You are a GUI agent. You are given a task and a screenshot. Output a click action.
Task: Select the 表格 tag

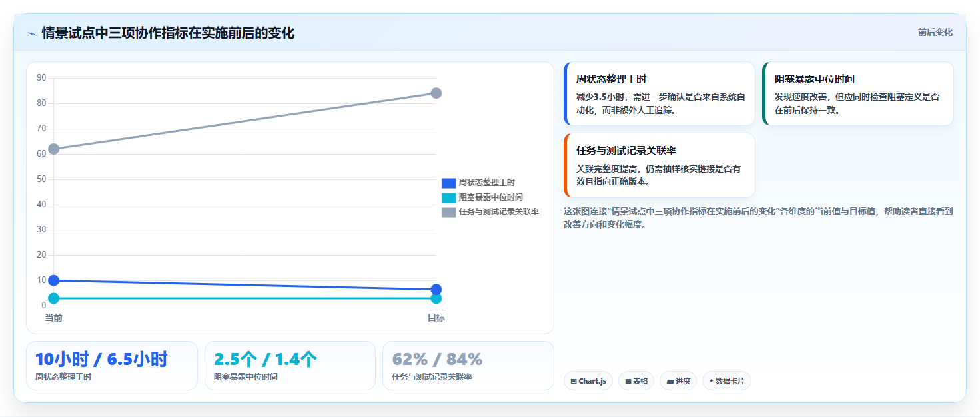click(636, 381)
